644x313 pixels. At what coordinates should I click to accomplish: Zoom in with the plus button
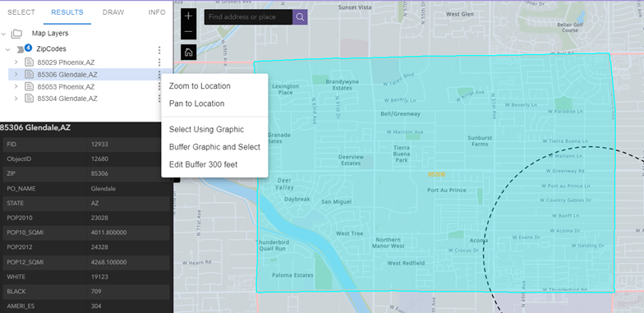(x=189, y=16)
